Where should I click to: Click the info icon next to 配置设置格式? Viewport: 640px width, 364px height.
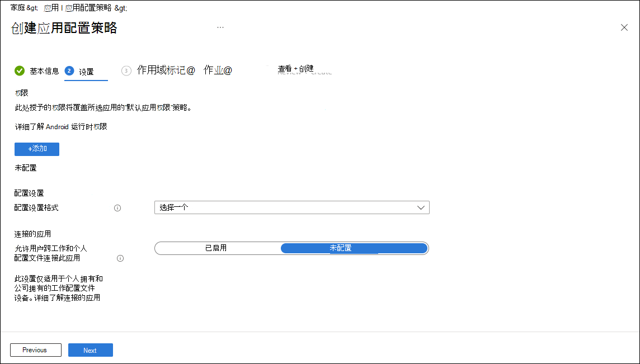pos(117,207)
